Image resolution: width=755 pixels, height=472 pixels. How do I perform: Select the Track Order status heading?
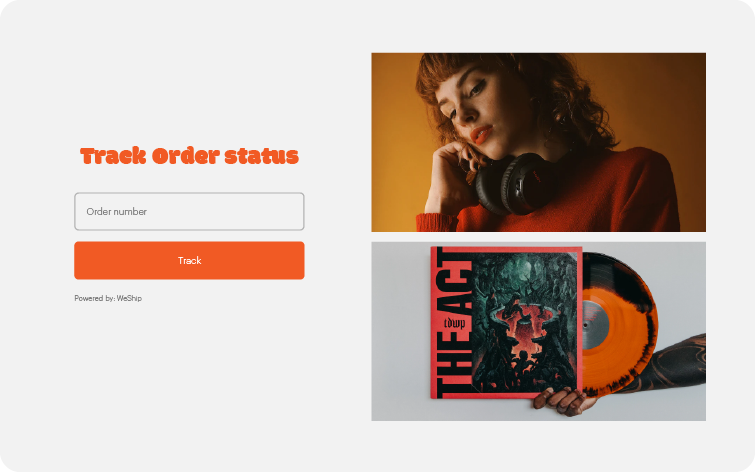(x=189, y=156)
